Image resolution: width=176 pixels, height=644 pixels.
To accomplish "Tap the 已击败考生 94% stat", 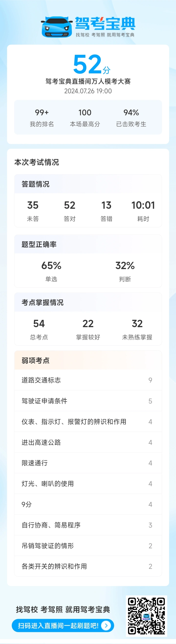I will click(131, 118).
